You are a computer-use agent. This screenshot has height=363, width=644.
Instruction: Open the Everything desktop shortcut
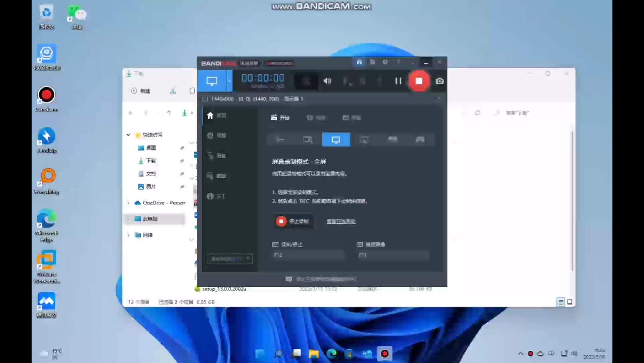coord(47,182)
